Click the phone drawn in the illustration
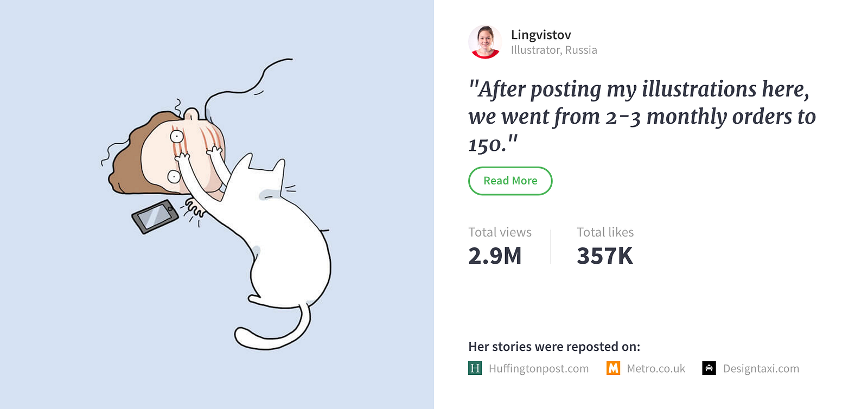 pos(155,216)
